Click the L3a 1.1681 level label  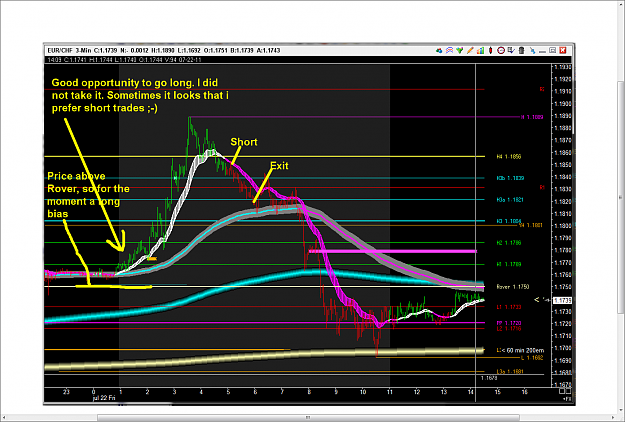pos(510,372)
